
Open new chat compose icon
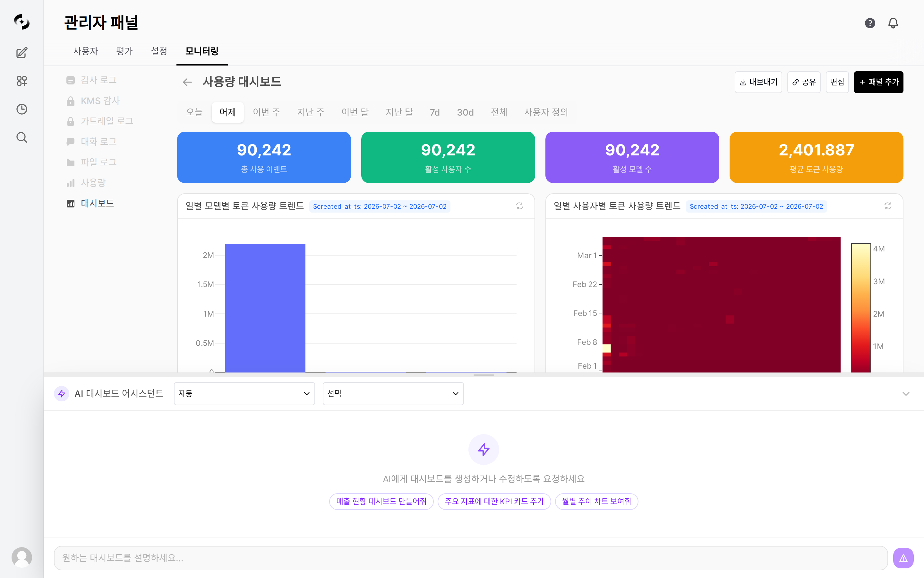coord(22,52)
